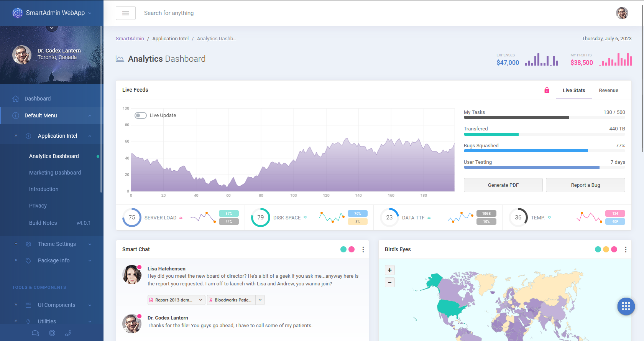Click the Dashboard home icon in sidebar

click(16, 99)
